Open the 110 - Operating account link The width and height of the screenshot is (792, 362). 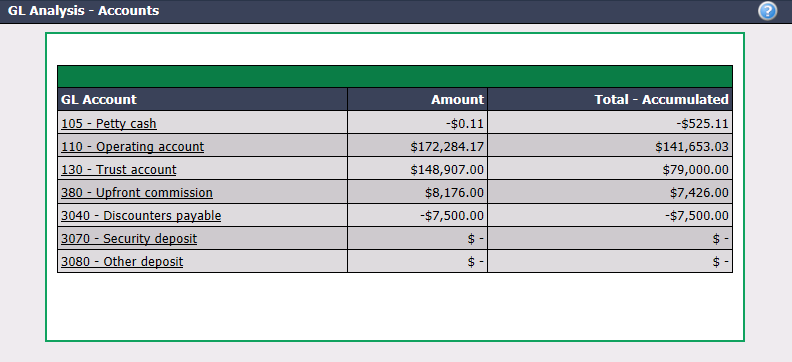point(132,147)
